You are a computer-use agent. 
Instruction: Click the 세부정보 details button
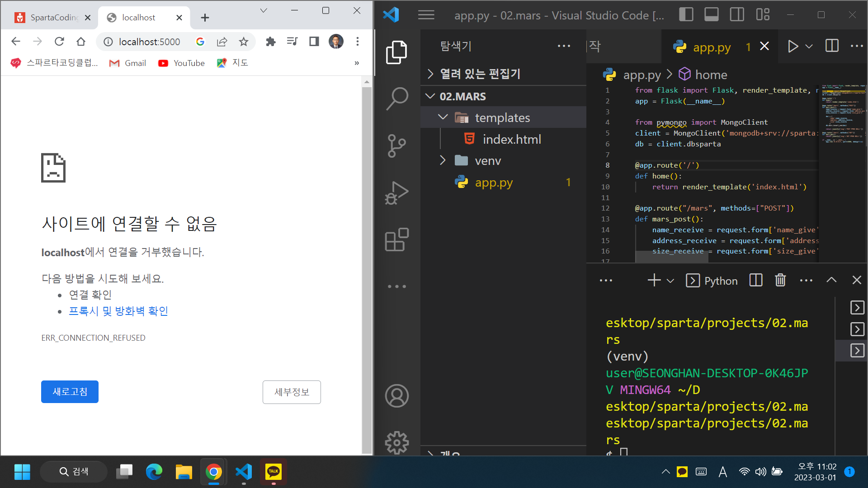pyautogui.click(x=292, y=392)
